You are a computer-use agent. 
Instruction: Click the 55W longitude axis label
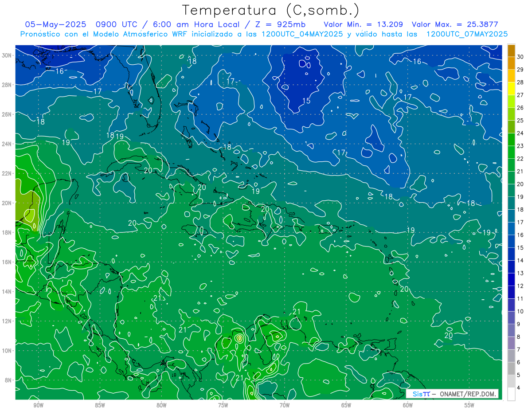pos(469,405)
